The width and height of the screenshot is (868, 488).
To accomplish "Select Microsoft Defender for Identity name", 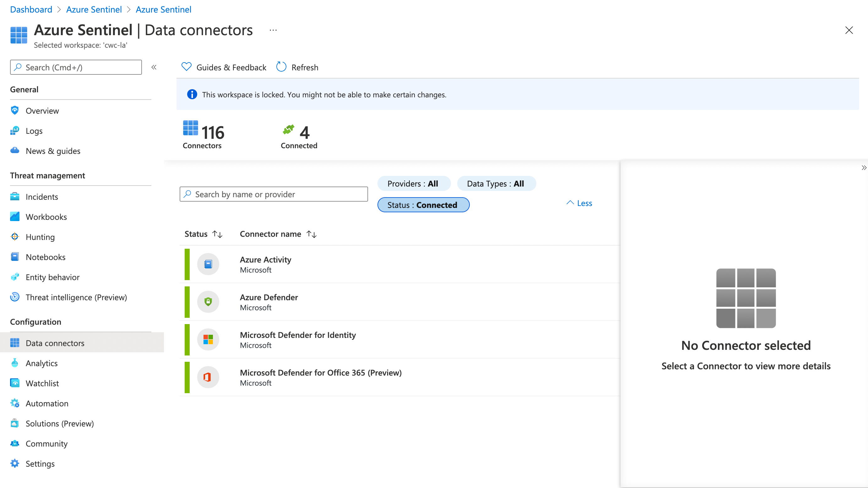I will pos(297,335).
